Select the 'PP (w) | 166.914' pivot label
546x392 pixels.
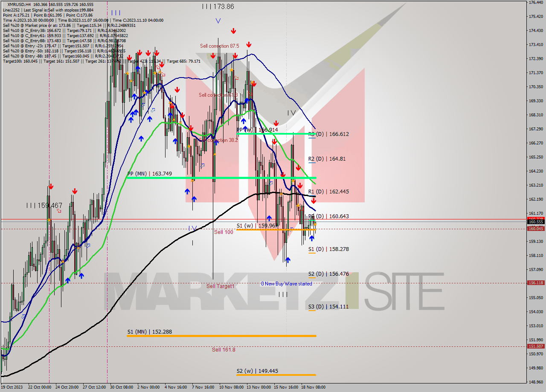(x=257, y=130)
